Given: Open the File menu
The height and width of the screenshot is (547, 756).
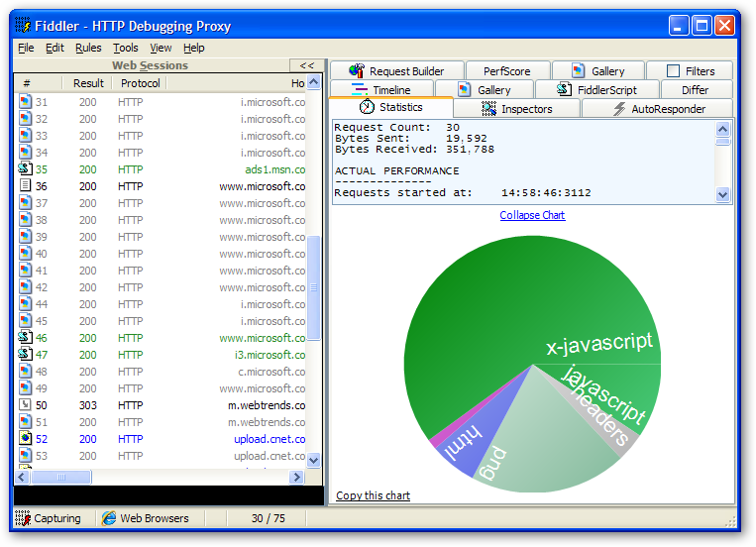Looking at the screenshot, I should [26, 48].
